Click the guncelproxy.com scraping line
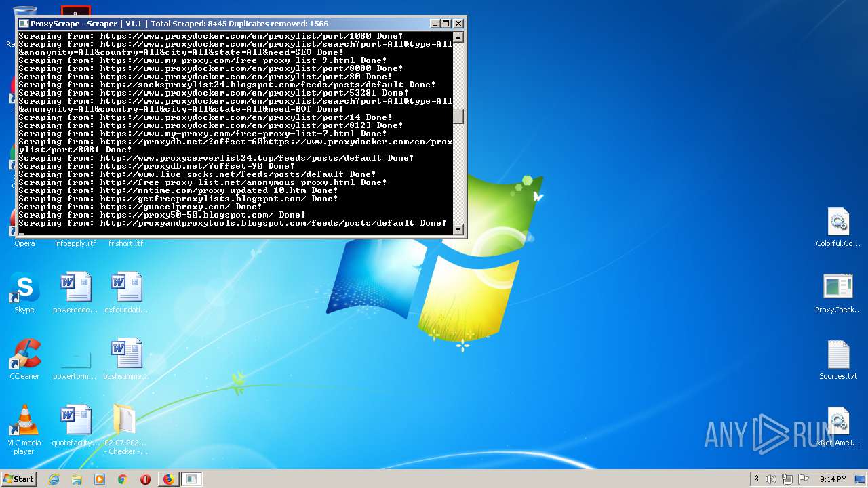868x488 pixels. [140, 207]
